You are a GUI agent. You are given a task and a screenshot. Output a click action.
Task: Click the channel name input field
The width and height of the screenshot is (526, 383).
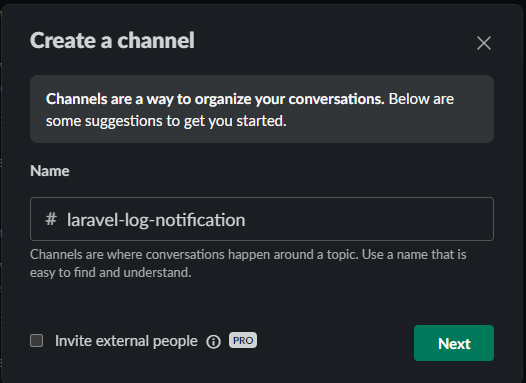click(x=262, y=219)
